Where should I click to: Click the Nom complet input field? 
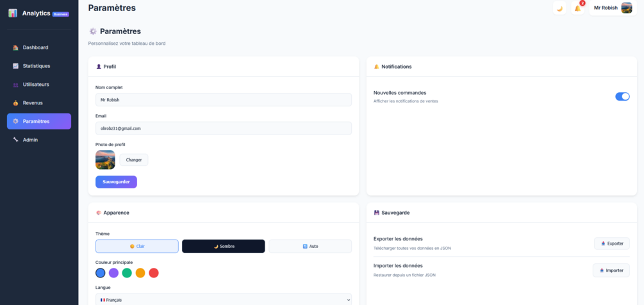pos(224,100)
